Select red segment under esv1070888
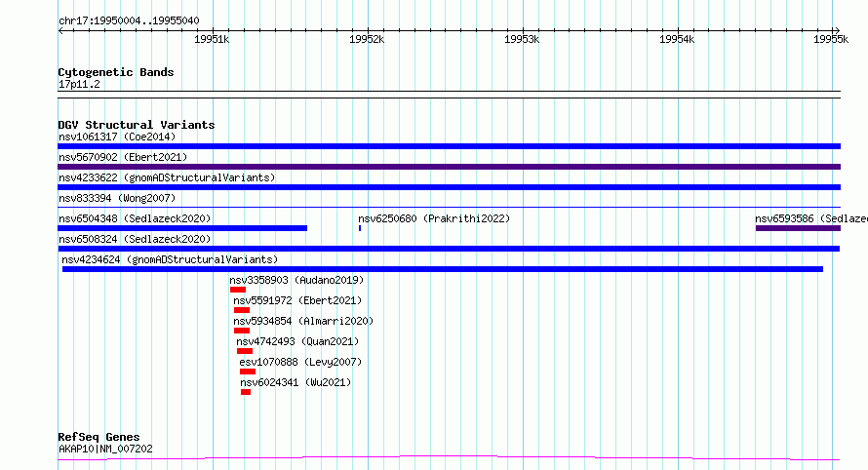The height and width of the screenshot is (470, 868). coord(248,372)
